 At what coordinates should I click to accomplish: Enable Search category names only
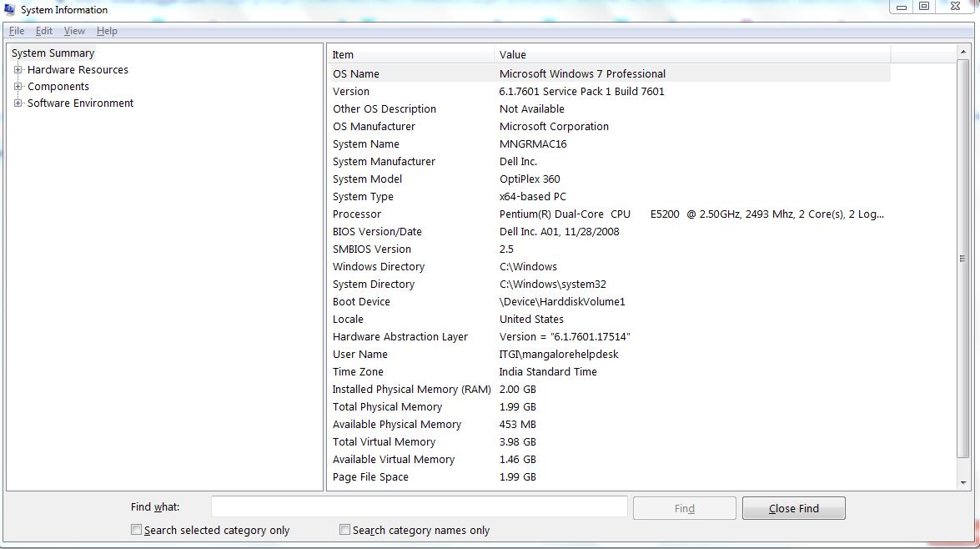tap(344, 529)
